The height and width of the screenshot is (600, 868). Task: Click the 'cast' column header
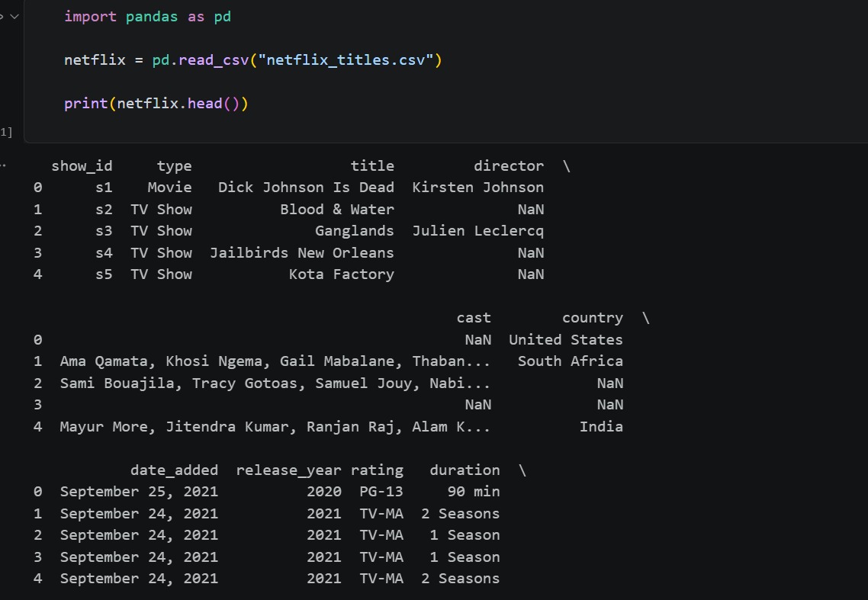tap(474, 318)
